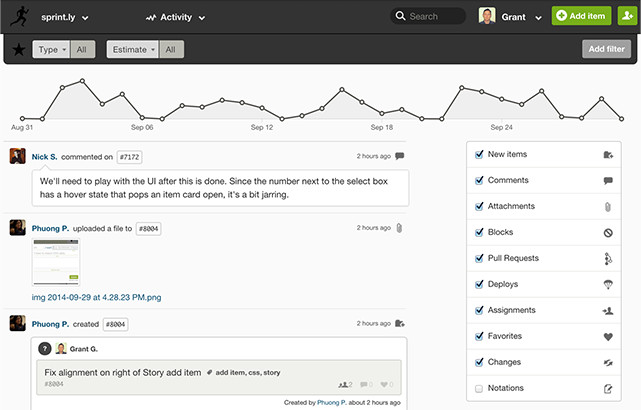The height and width of the screenshot is (410, 641).
Task: Uncheck the New items checkbox
Action: (x=479, y=155)
